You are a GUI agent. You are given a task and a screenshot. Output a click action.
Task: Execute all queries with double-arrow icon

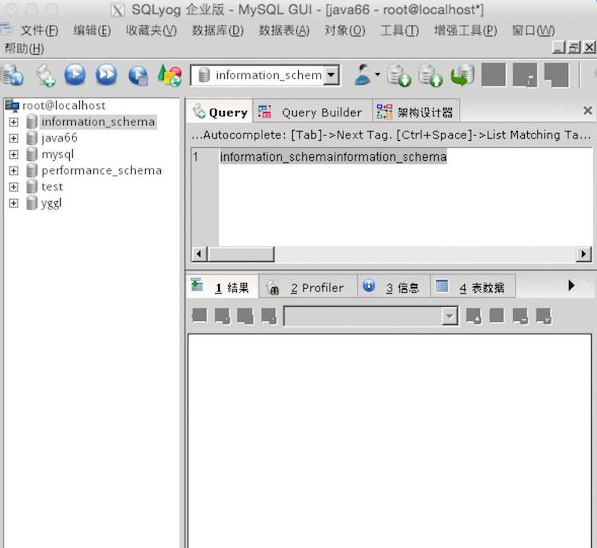106,75
